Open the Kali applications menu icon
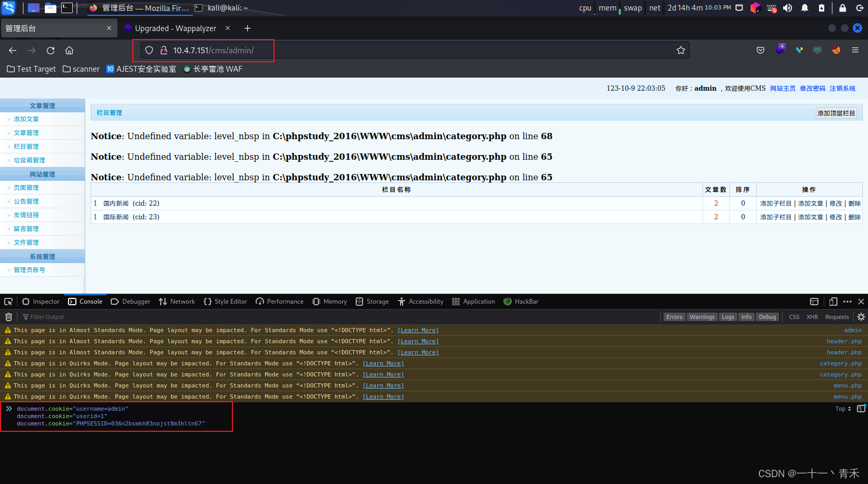Viewport: 868px width, 484px height. [x=8, y=8]
